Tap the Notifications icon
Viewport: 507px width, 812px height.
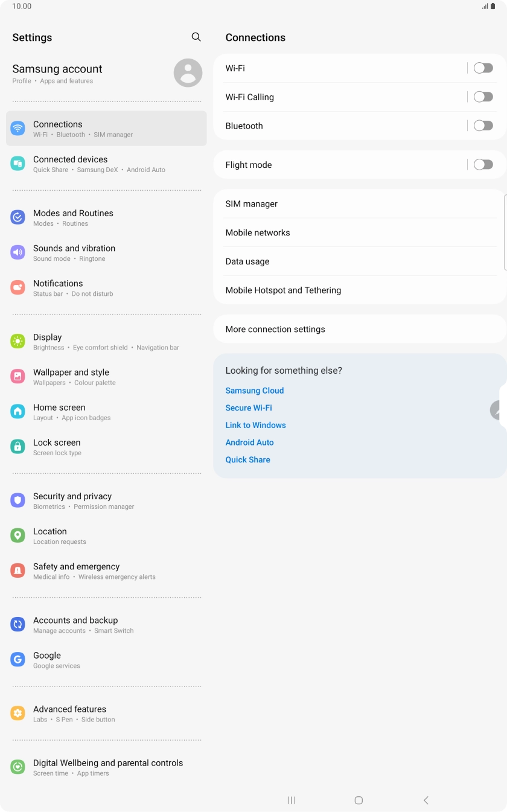18,287
